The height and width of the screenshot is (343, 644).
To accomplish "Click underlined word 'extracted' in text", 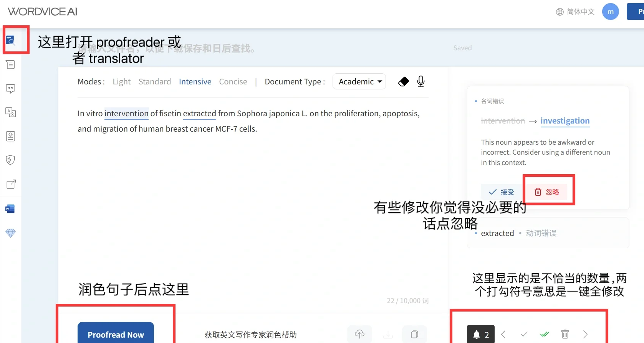I will (x=200, y=114).
